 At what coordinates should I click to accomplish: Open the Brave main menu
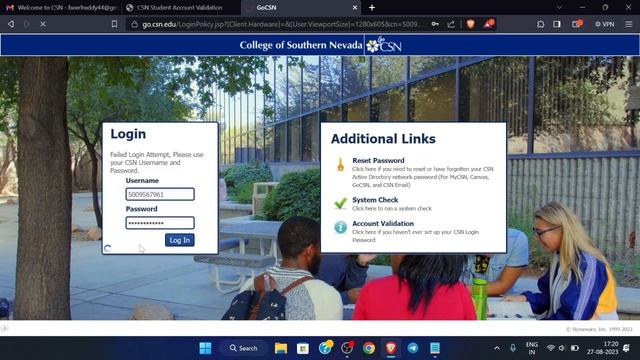(x=629, y=24)
